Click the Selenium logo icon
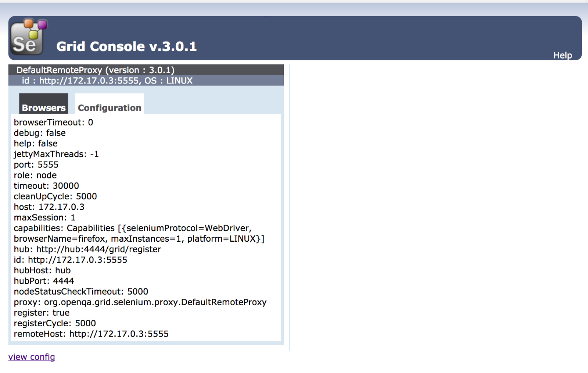The image size is (588, 373). coord(29,36)
